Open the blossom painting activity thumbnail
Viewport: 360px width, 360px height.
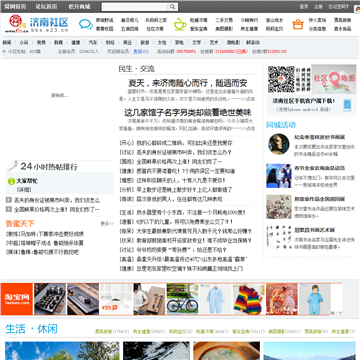click(279, 207)
